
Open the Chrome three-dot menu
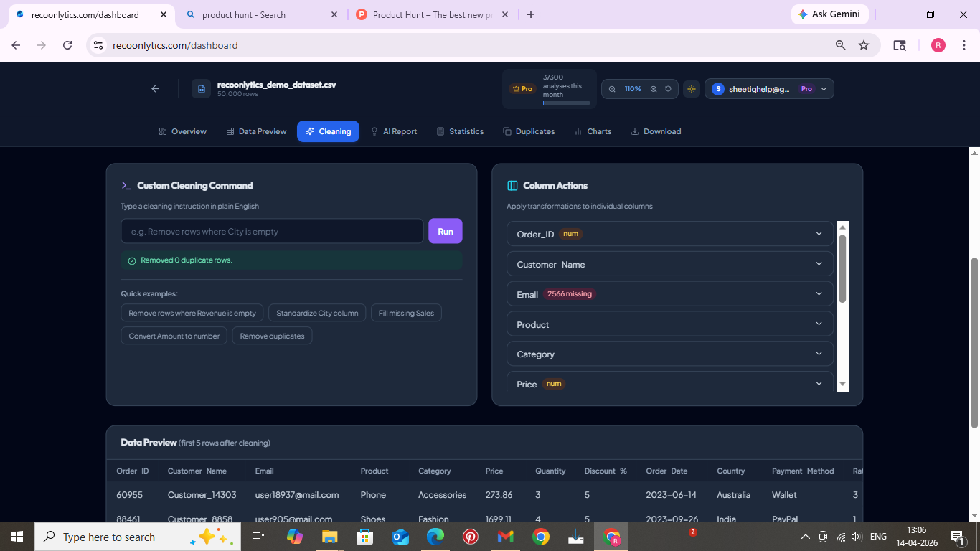point(963,45)
